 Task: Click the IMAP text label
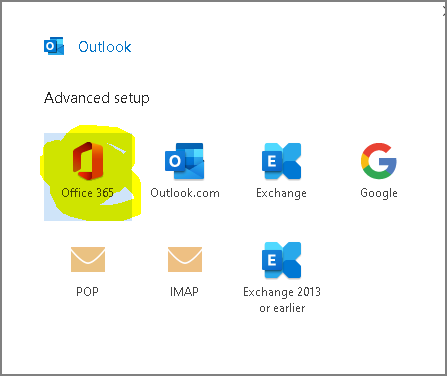pos(184,292)
